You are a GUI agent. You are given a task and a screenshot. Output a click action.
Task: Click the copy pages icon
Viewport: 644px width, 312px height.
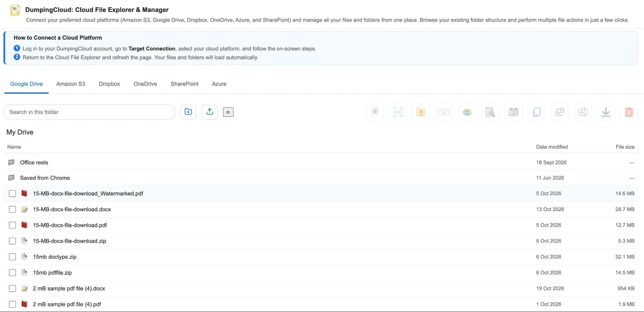pos(537,112)
